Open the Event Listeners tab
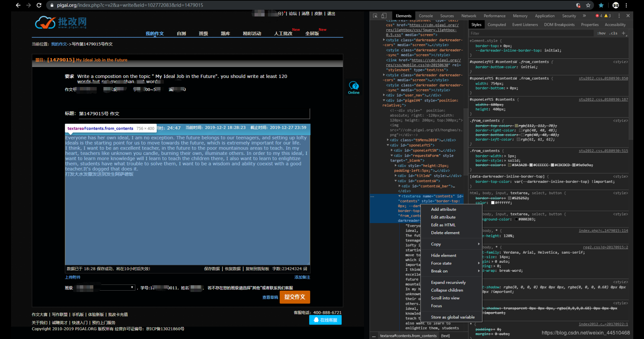Screen dimensions: 644x339 [x=525, y=25]
